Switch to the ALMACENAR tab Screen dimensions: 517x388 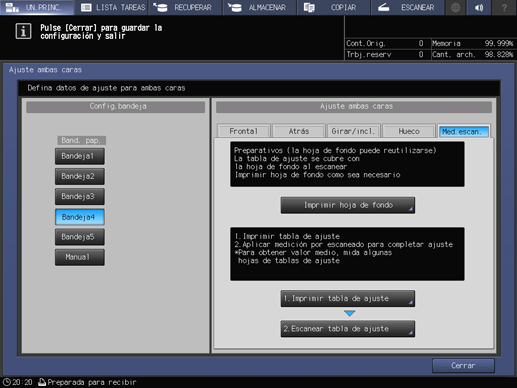(x=259, y=7)
